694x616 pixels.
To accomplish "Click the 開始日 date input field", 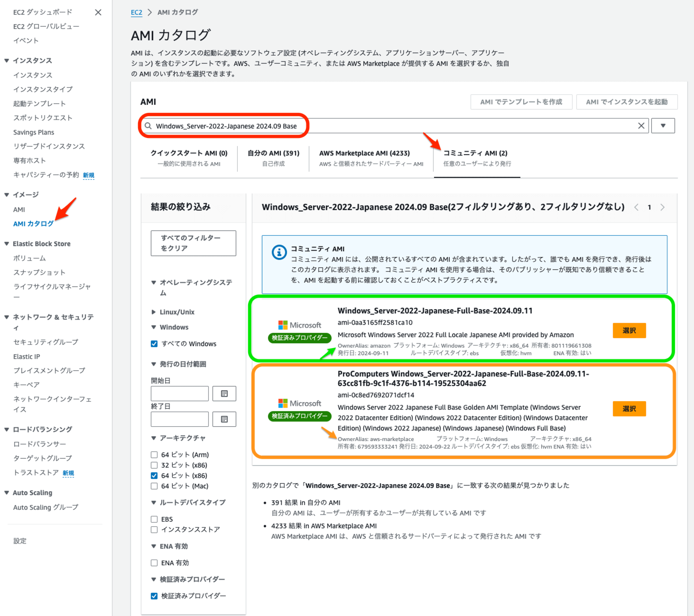I will pos(179,394).
